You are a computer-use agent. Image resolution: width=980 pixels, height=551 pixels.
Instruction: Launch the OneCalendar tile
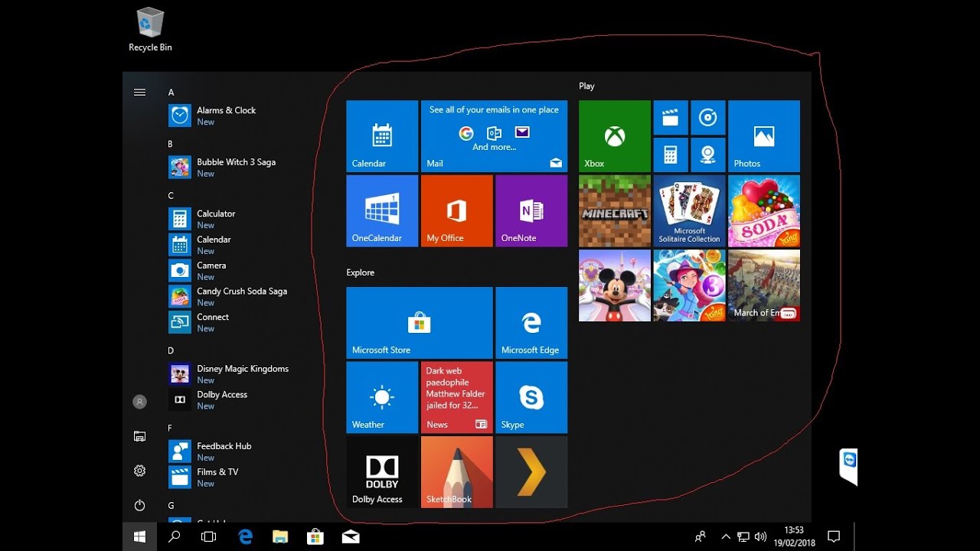tap(382, 211)
